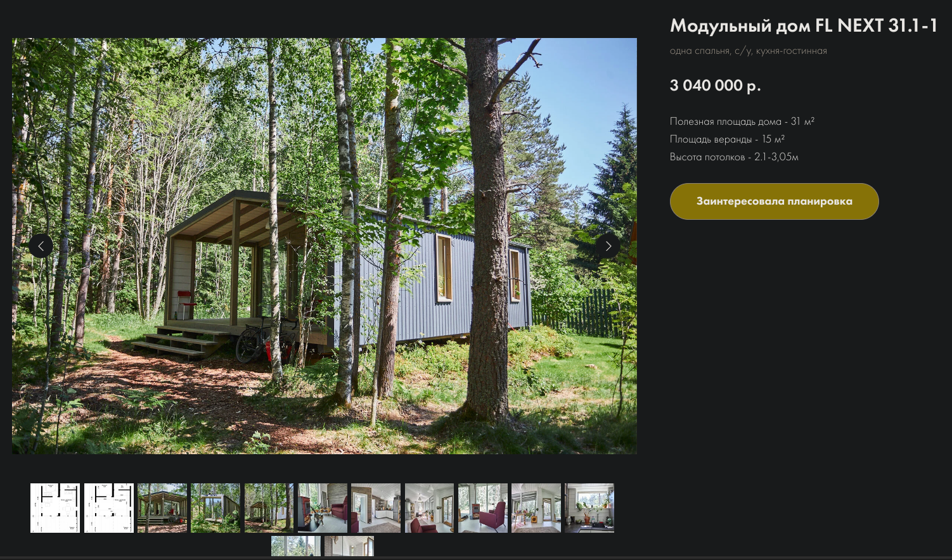Select the forest side-view house thumbnail
This screenshot has width=952, height=560.
click(x=269, y=508)
